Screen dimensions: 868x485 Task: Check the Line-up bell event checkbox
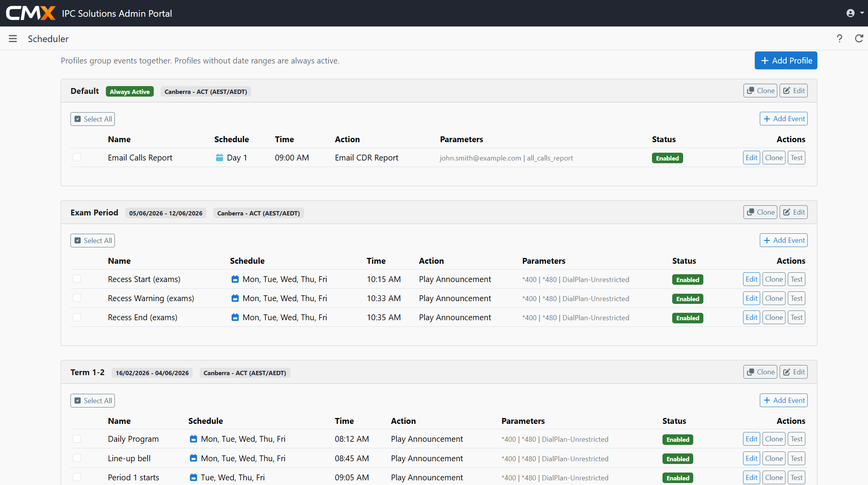(77, 458)
